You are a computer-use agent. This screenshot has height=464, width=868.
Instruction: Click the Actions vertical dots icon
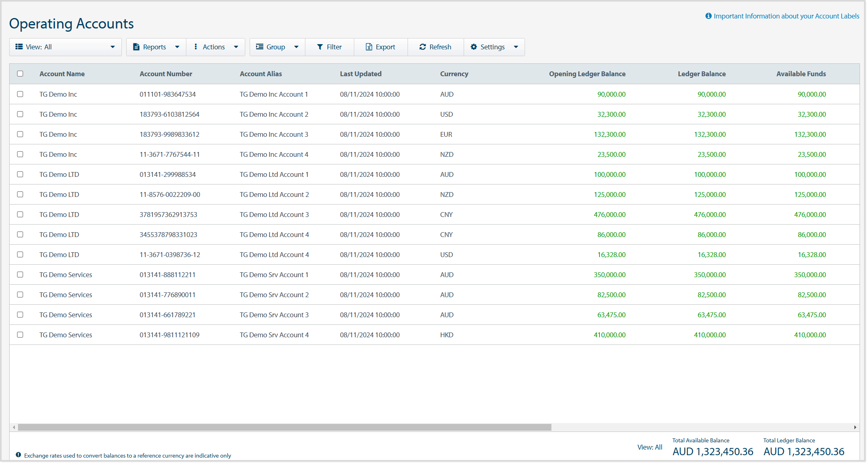click(196, 47)
